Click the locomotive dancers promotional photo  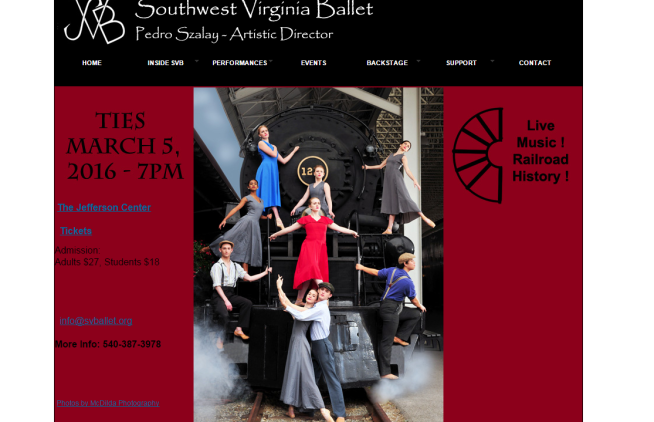pyautogui.click(x=318, y=254)
